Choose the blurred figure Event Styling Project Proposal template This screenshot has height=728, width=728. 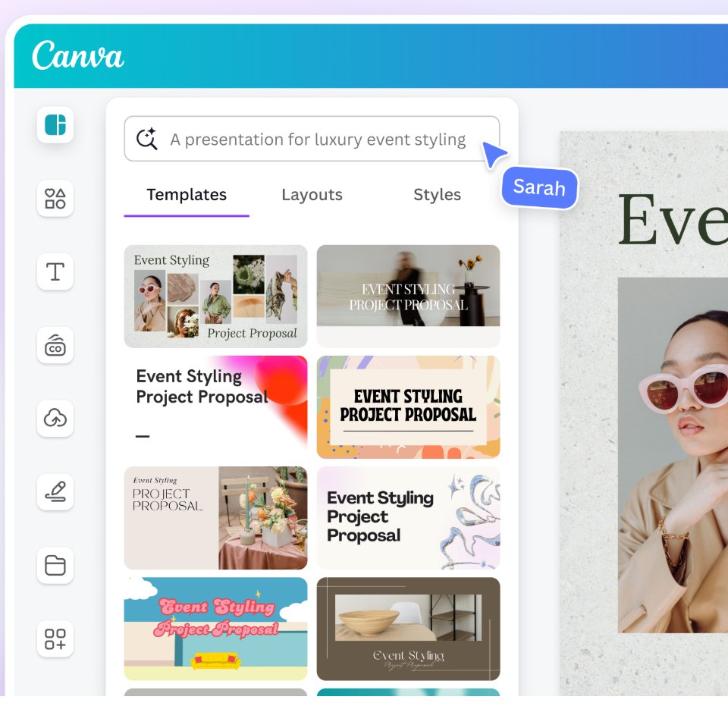tap(408, 297)
